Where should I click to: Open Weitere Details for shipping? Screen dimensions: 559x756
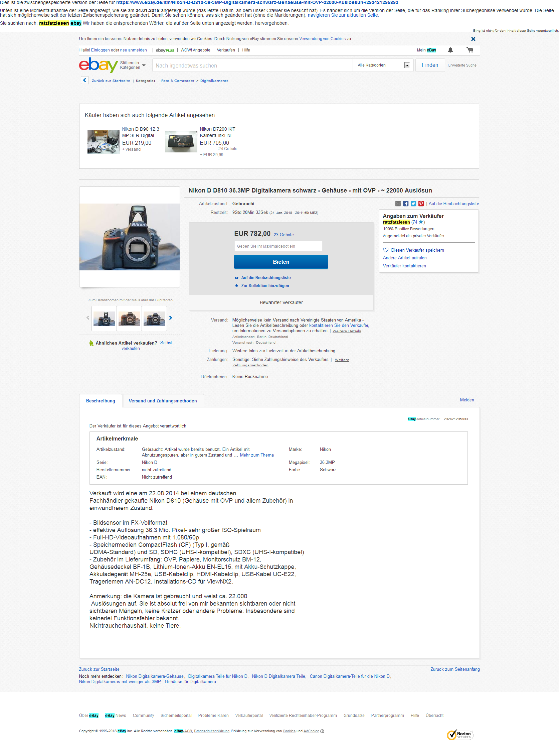(347, 331)
